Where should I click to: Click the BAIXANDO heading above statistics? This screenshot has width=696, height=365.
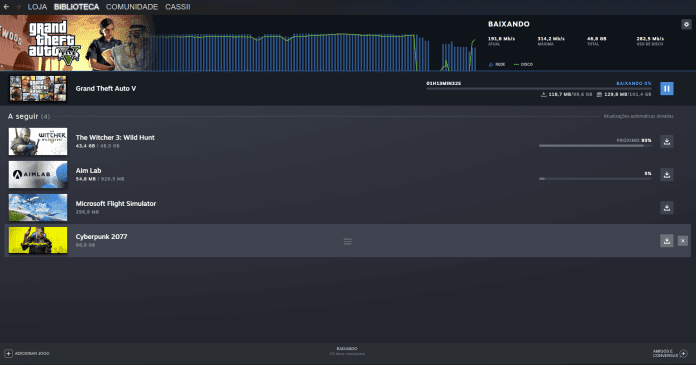(x=509, y=24)
